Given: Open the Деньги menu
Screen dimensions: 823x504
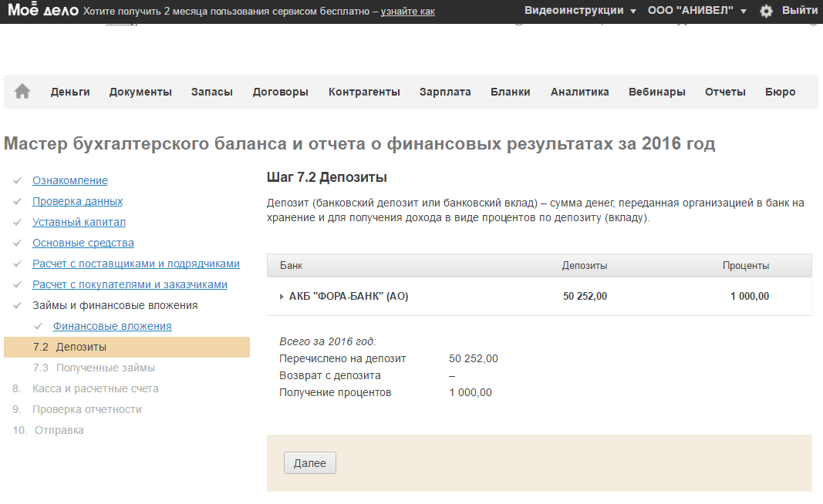Looking at the screenshot, I should 70,92.
